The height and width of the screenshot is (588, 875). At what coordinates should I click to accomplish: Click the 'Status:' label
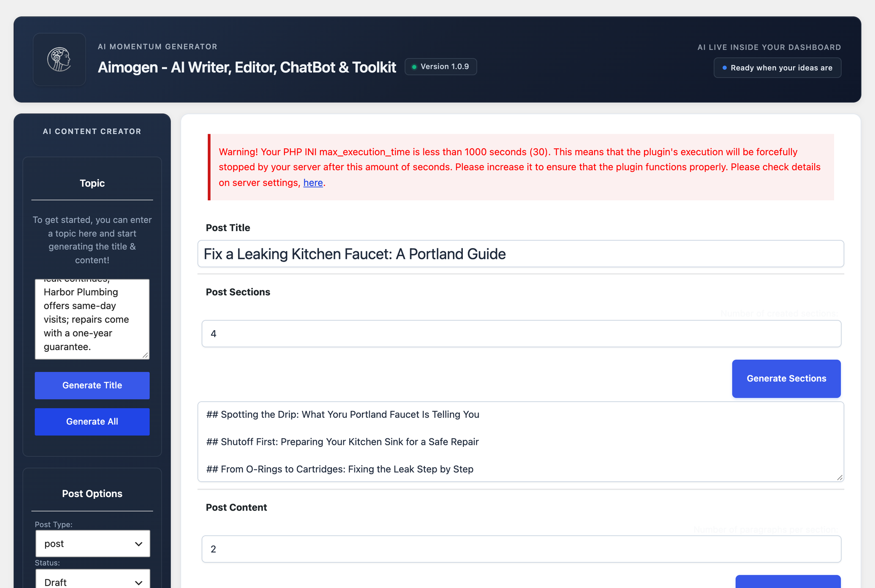47,563
